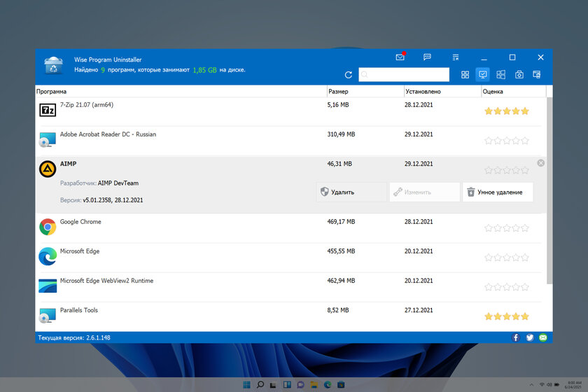Rate Parallels Tools using its stars
Viewport: 588px width, 392px height.
click(x=507, y=316)
